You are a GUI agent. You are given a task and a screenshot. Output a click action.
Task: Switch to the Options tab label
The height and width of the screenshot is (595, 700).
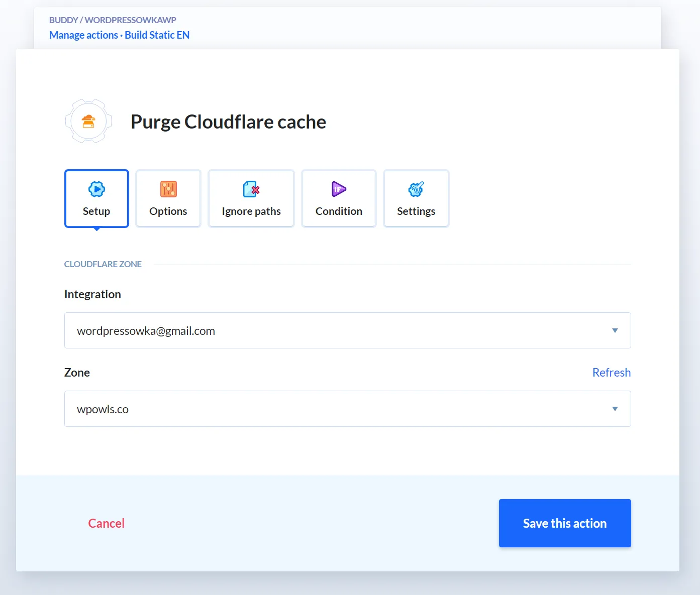click(168, 211)
